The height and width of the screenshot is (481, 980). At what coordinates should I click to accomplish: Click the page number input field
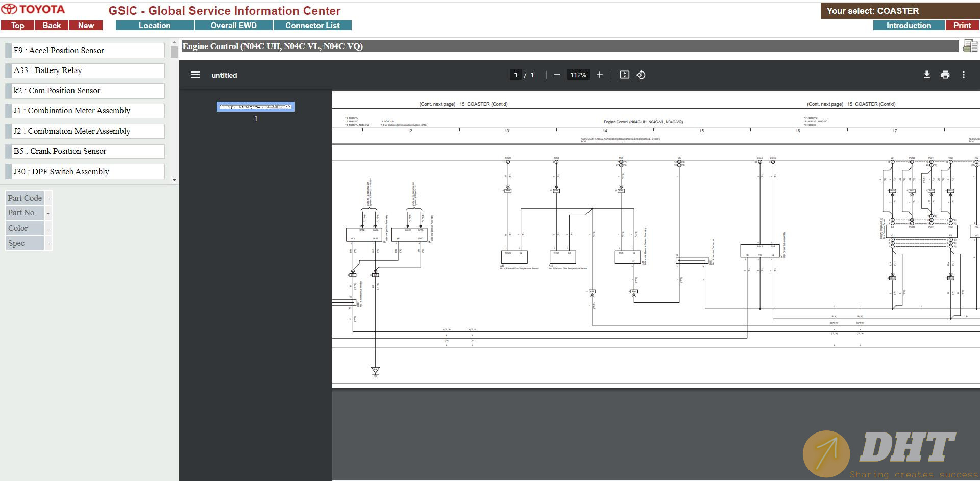[516, 75]
